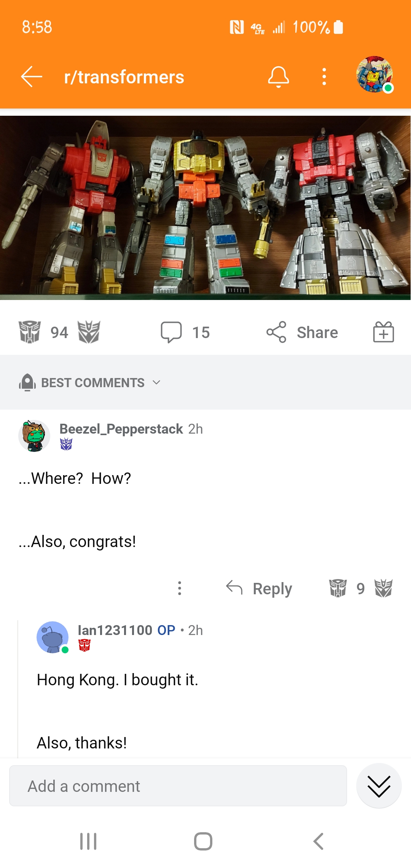Jump to next comment with double-chevron button
The height and width of the screenshot is (868, 411).
coord(379,786)
